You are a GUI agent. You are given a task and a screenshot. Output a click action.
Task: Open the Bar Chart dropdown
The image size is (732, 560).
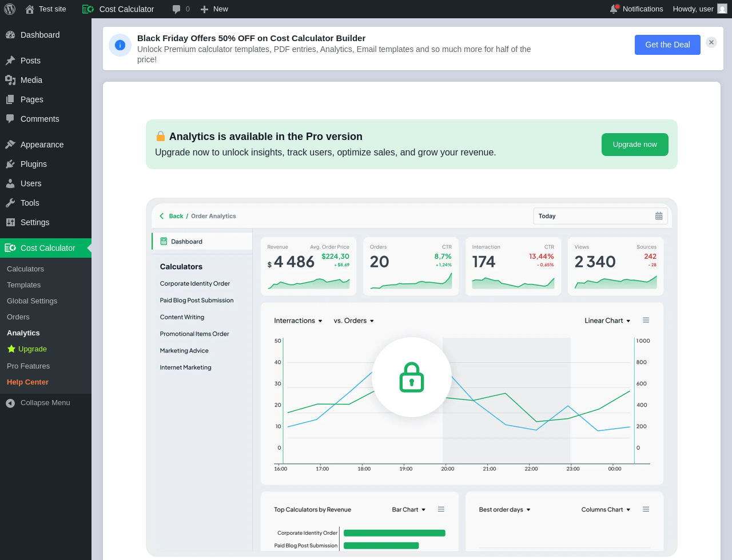click(408, 510)
